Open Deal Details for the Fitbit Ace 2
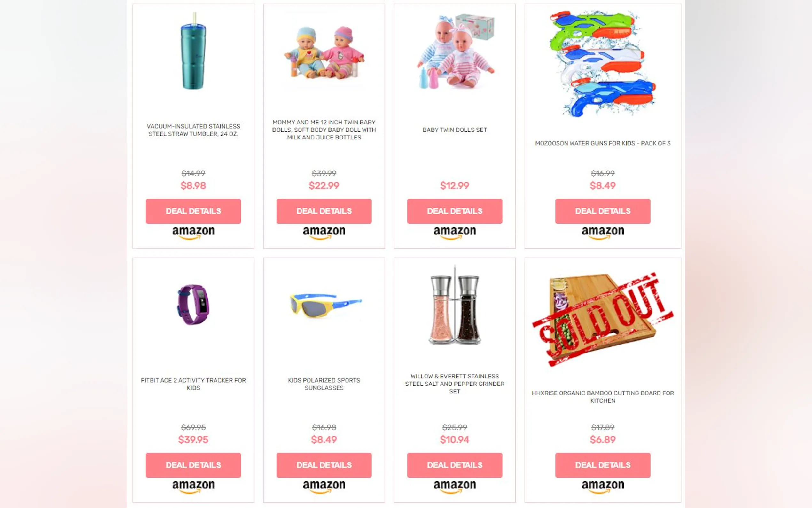Viewport: 812px width, 508px height. coord(193,465)
